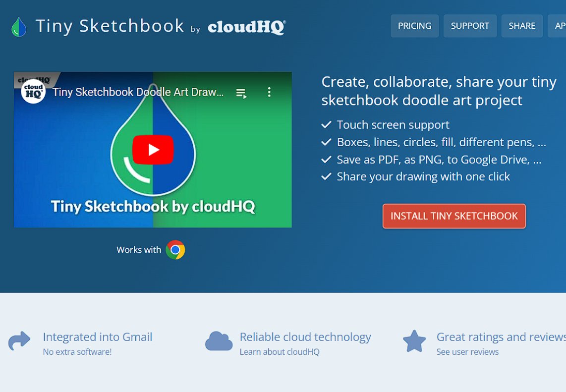Image resolution: width=566 pixels, height=392 pixels.
Task: Click the Works with label
Action: (x=139, y=250)
